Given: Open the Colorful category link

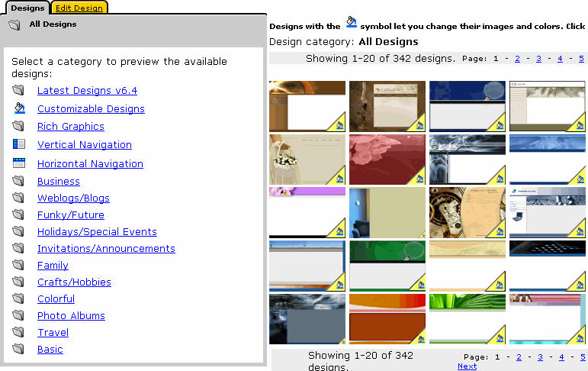Looking at the screenshot, I should coord(56,299).
